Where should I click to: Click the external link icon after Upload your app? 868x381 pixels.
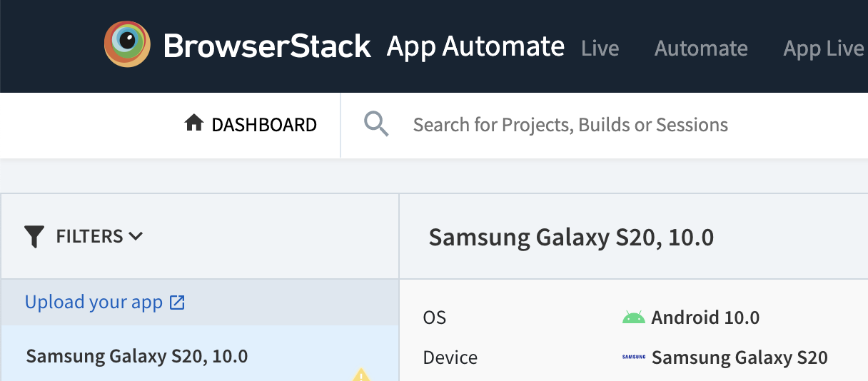[x=177, y=303]
